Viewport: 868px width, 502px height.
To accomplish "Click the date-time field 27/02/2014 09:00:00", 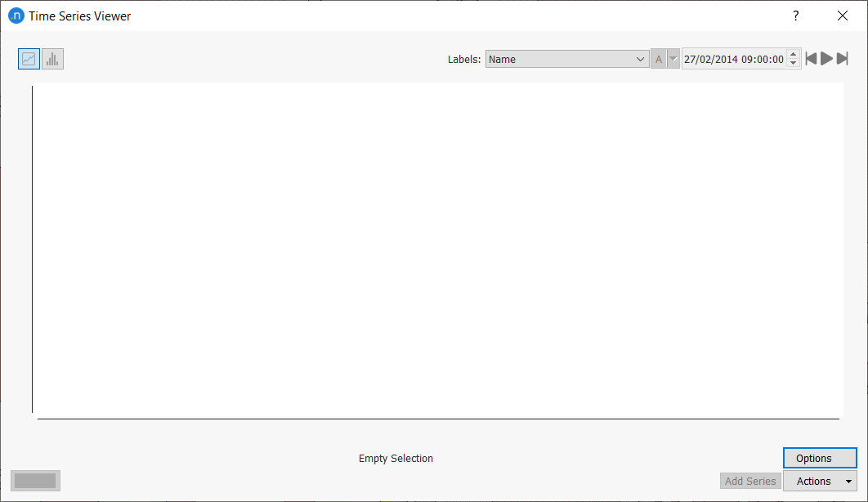I will pyautogui.click(x=733, y=59).
